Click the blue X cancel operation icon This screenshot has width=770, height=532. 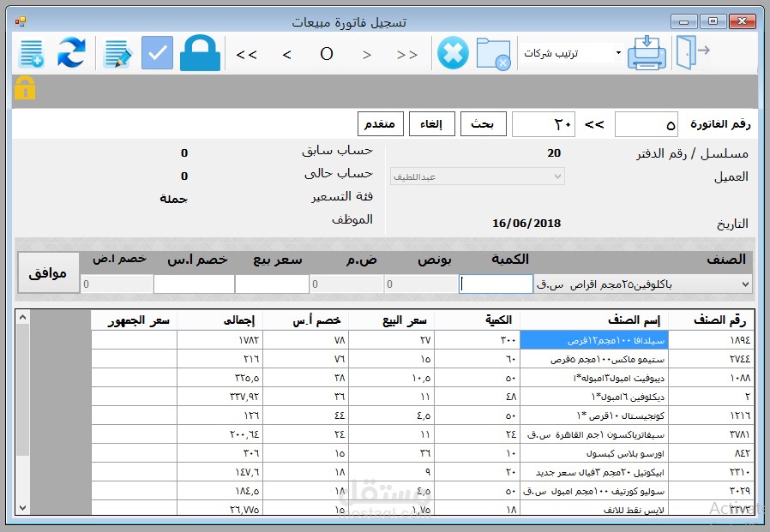[x=452, y=52]
